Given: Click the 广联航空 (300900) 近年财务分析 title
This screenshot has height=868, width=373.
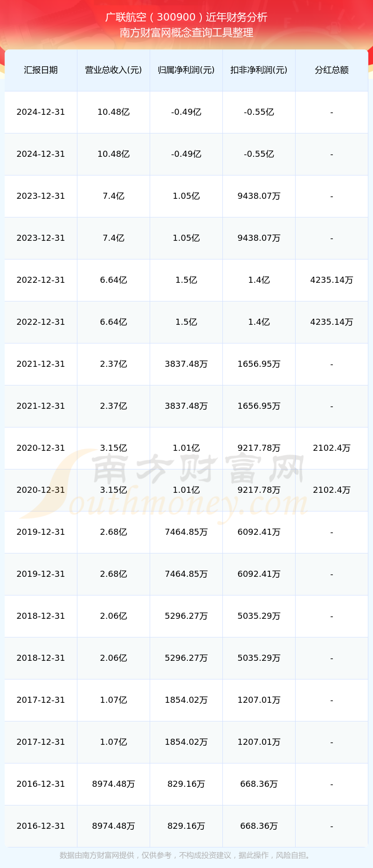Looking at the screenshot, I should pos(186,17).
